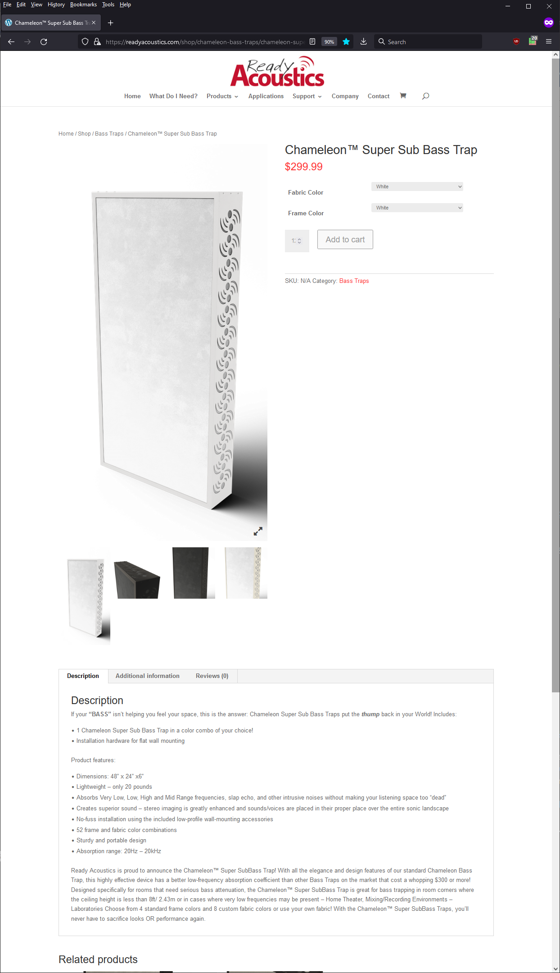Click the bookmark star icon
Image resolution: width=560 pixels, height=973 pixels.
pos(346,41)
